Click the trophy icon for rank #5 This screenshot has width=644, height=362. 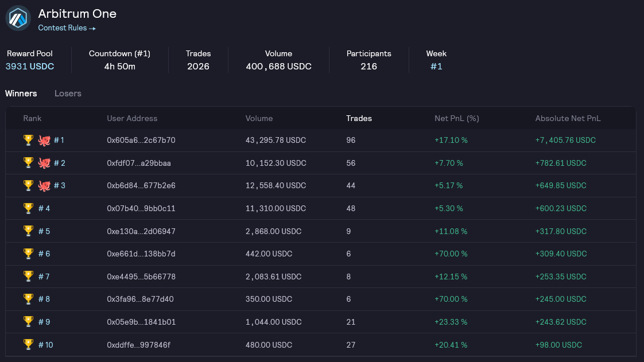(x=28, y=231)
